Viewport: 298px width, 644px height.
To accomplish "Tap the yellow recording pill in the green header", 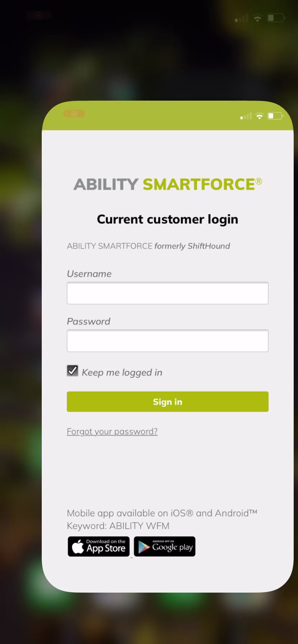I will 74,114.
